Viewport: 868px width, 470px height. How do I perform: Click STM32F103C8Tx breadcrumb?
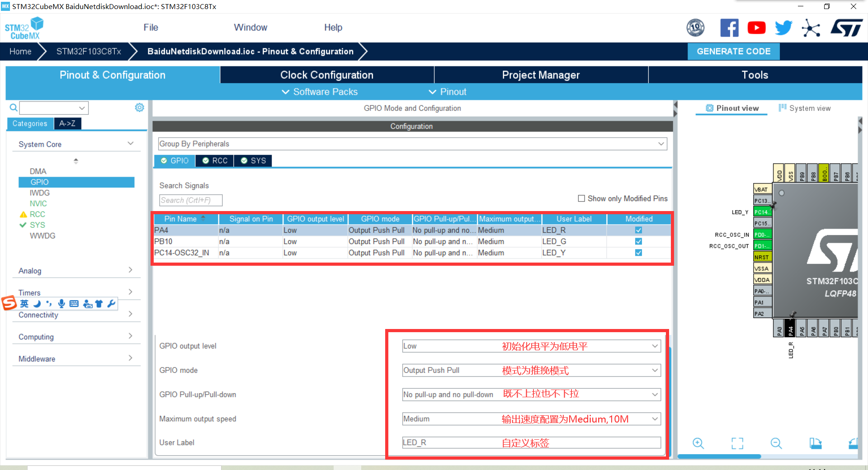coord(89,52)
